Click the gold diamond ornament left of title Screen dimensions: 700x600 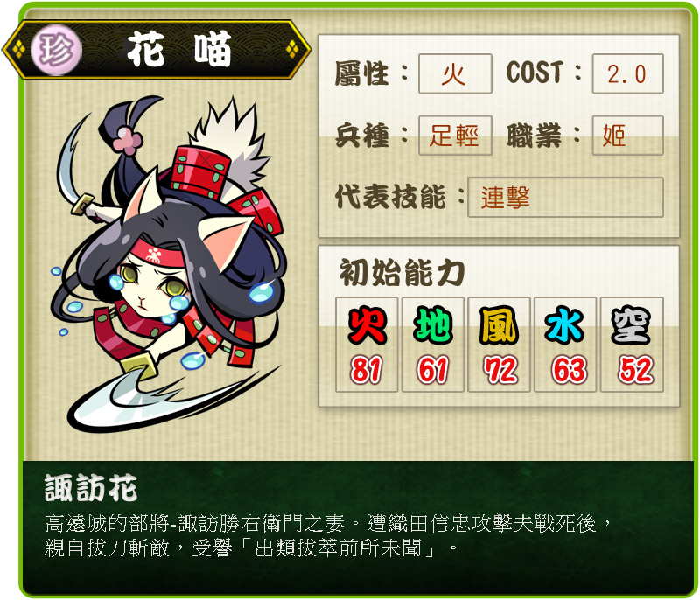[x=17, y=50]
